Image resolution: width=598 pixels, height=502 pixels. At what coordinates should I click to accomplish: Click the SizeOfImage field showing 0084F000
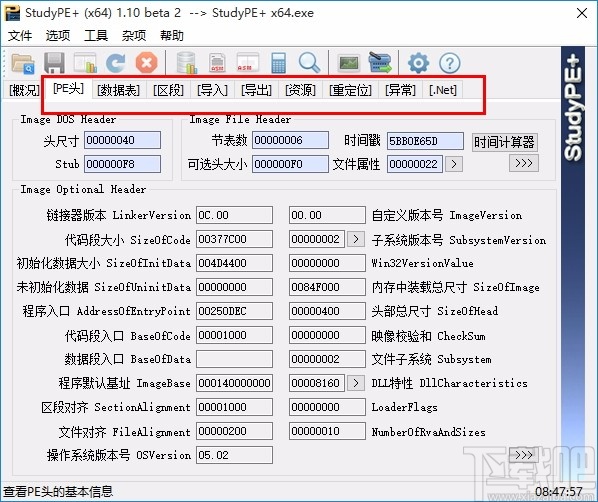327,287
